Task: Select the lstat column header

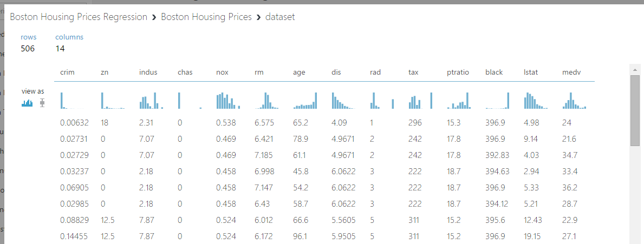Action: click(531, 72)
